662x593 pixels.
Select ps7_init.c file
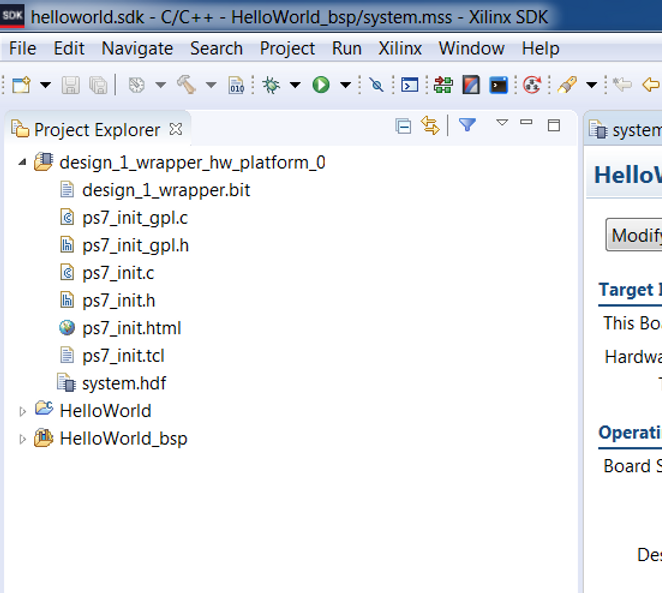click(x=118, y=273)
